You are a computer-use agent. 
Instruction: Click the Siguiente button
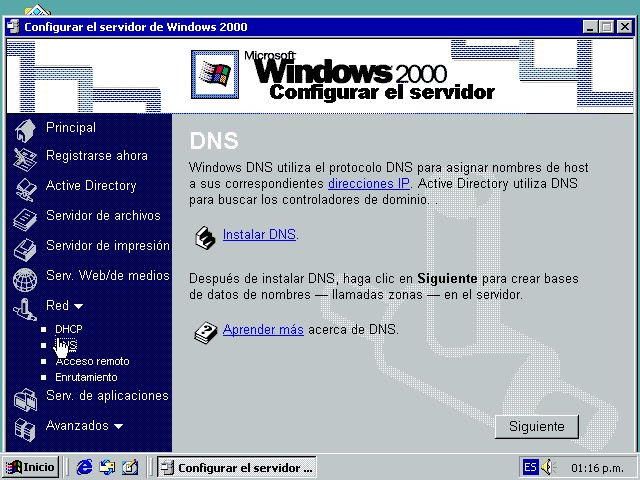tap(537, 427)
